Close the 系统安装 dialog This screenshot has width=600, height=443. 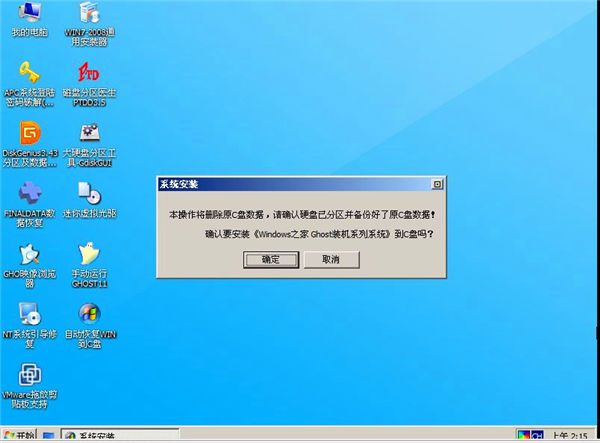[436, 185]
